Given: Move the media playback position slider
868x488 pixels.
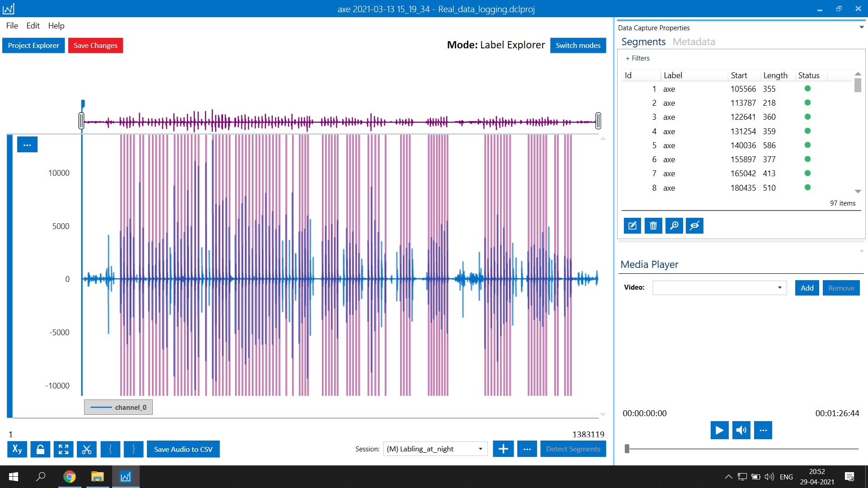Looking at the screenshot, I should click(x=627, y=449).
